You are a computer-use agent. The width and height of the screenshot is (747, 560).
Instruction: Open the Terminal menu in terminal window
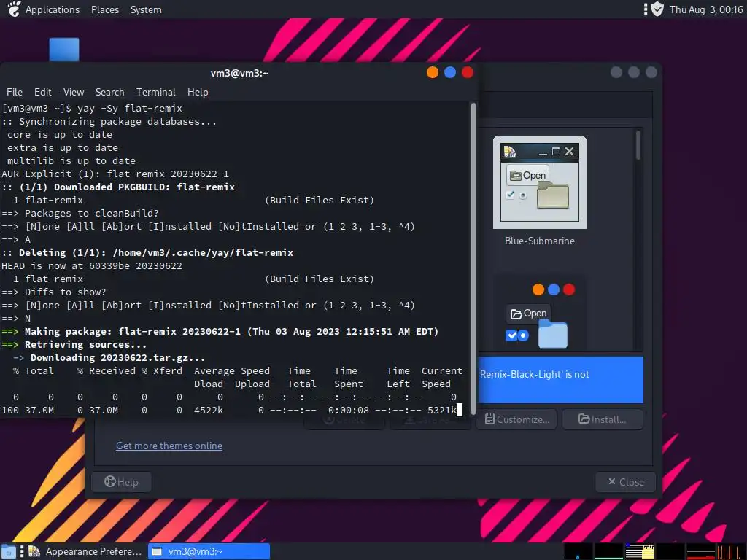[x=156, y=92]
